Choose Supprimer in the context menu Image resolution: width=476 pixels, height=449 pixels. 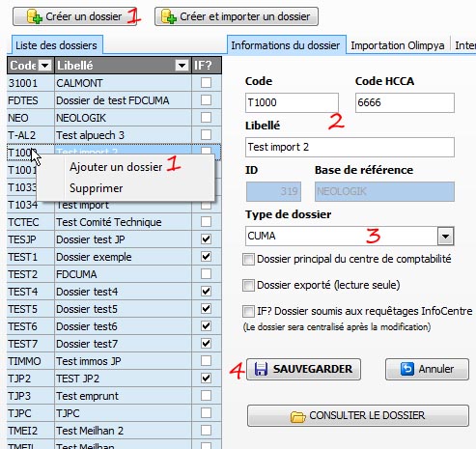(96, 188)
